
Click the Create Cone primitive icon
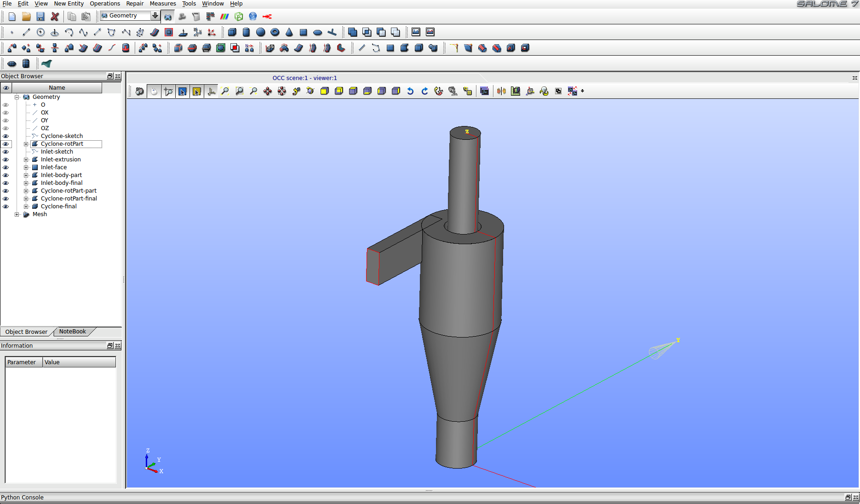click(x=289, y=32)
